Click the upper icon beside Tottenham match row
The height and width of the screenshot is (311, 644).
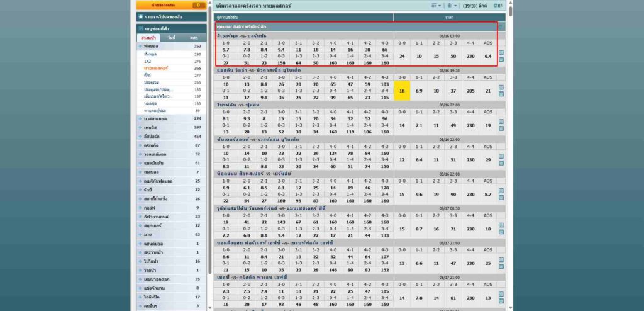pos(501,190)
